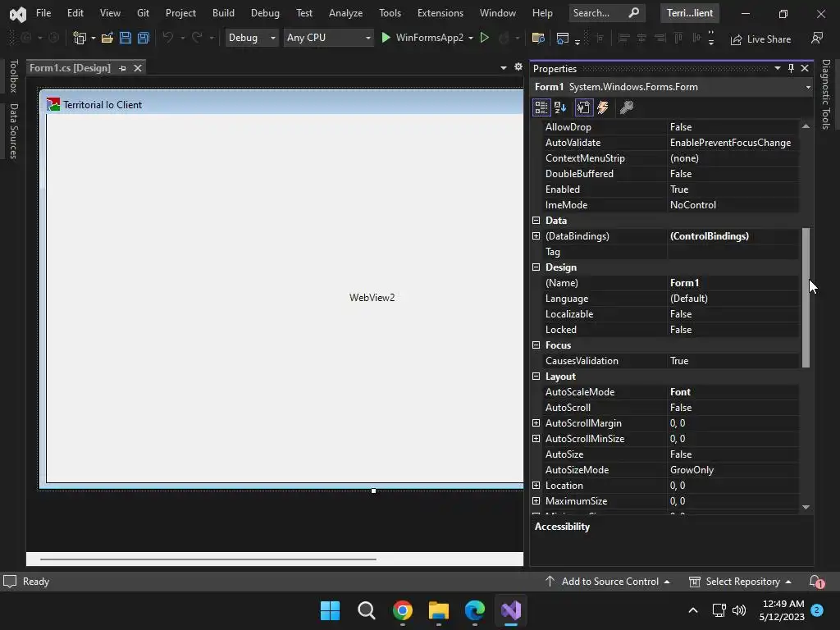840x630 pixels.
Task: Show the Properties page icon
Action: [x=583, y=107]
